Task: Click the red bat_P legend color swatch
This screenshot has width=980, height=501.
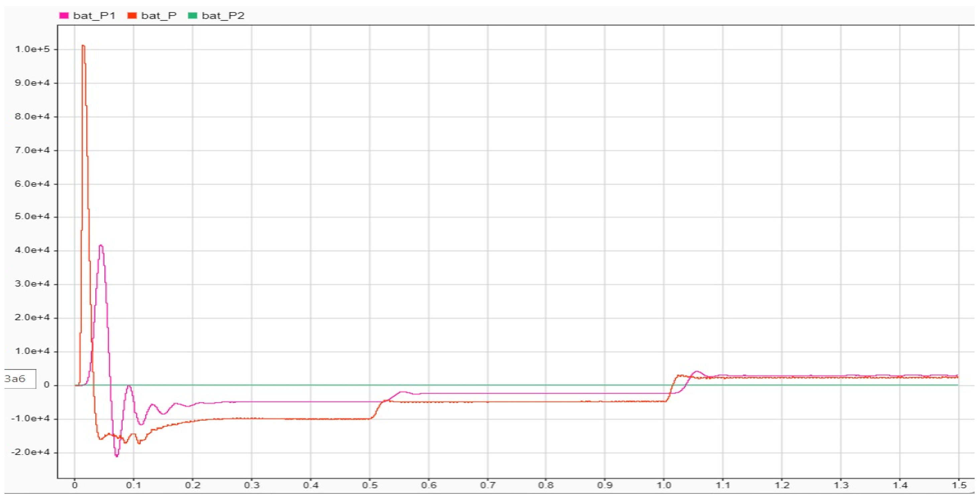Action: pyautogui.click(x=132, y=16)
